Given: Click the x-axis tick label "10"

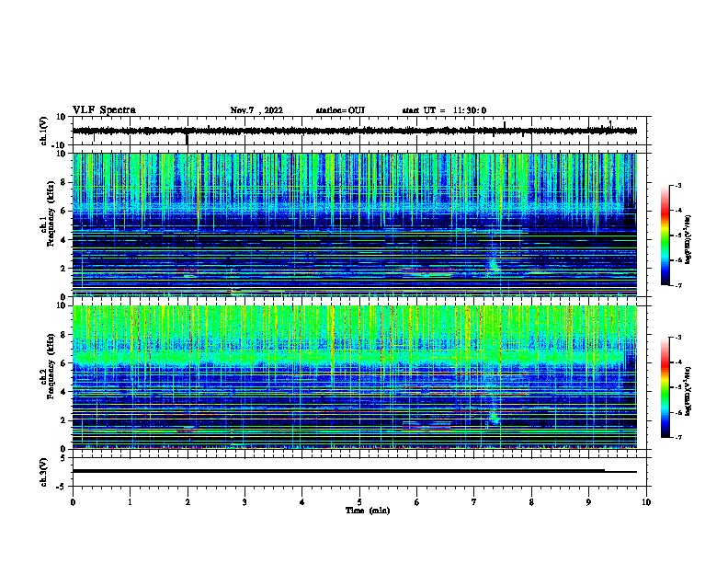Looking at the screenshot, I should [646, 502].
